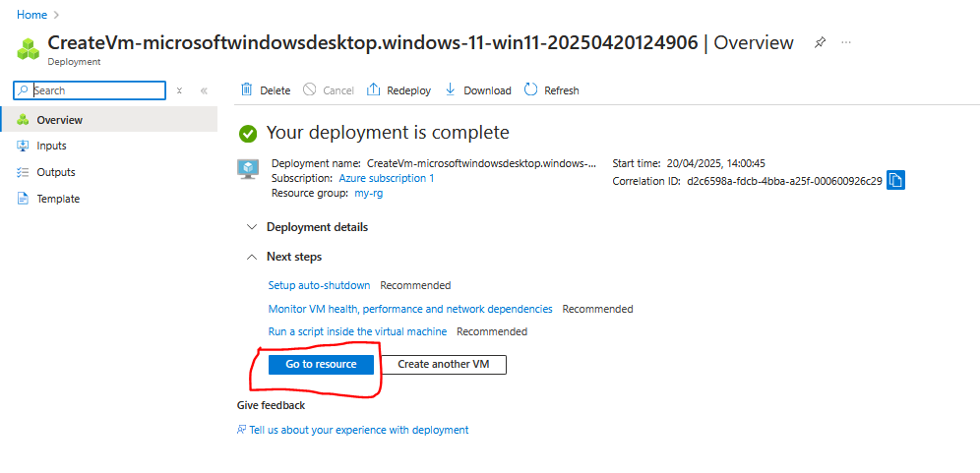Open the Home breadcrumb link
Image resolution: width=980 pixels, height=473 pixels.
(31, 15)
